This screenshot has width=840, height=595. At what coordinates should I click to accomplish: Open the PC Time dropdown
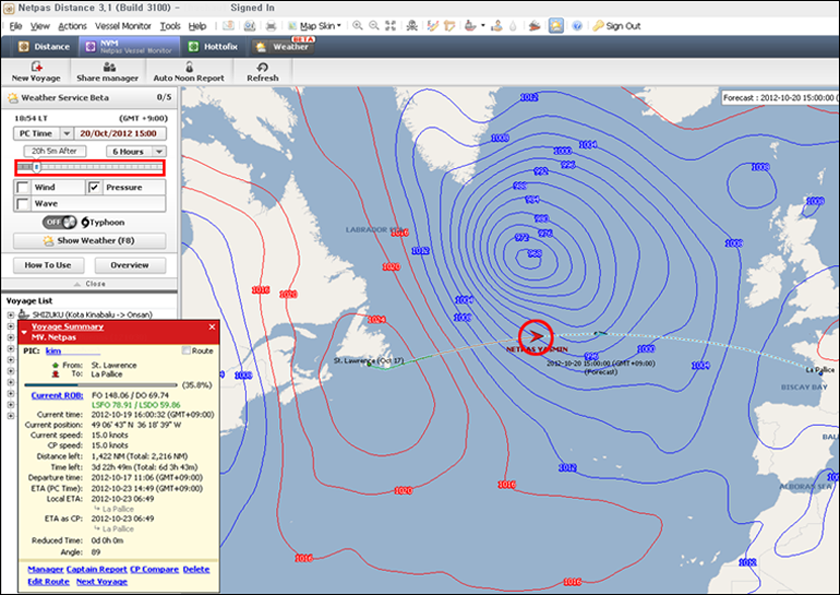[x=66, y=133]
